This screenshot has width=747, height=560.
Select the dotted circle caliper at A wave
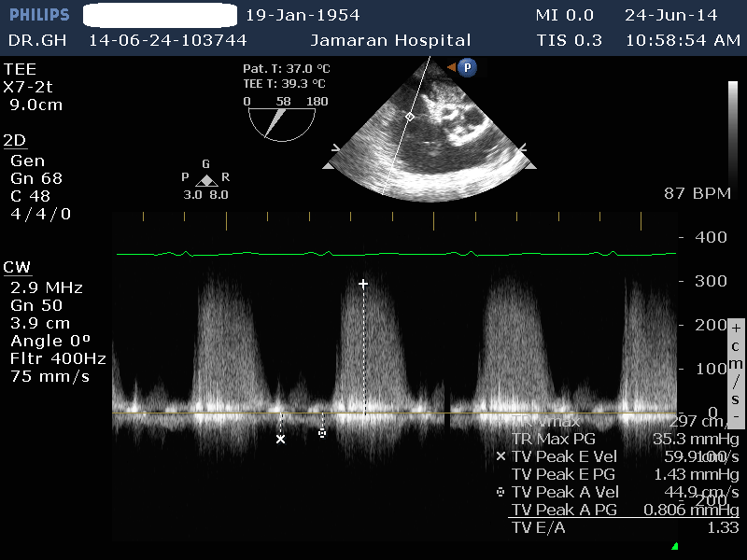pyautogui.click(x=322, y=433)
